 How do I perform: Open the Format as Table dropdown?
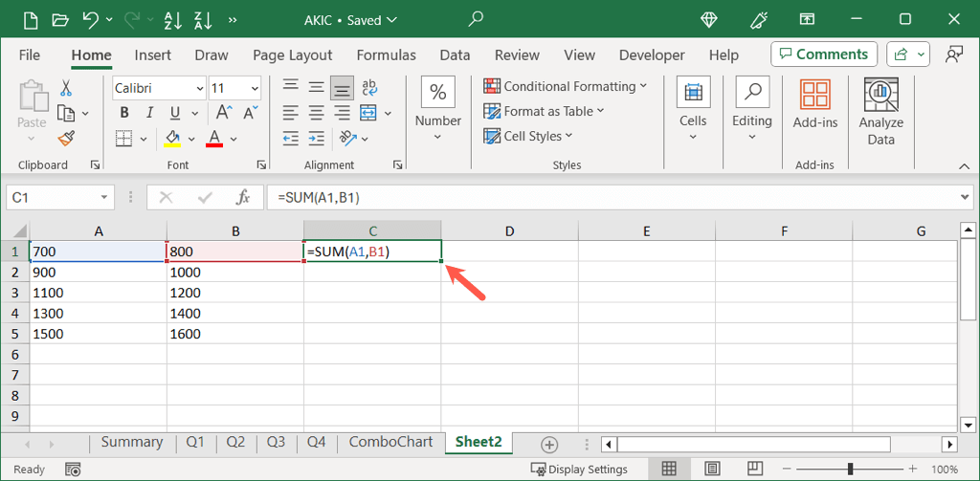[x=544, y=111]
